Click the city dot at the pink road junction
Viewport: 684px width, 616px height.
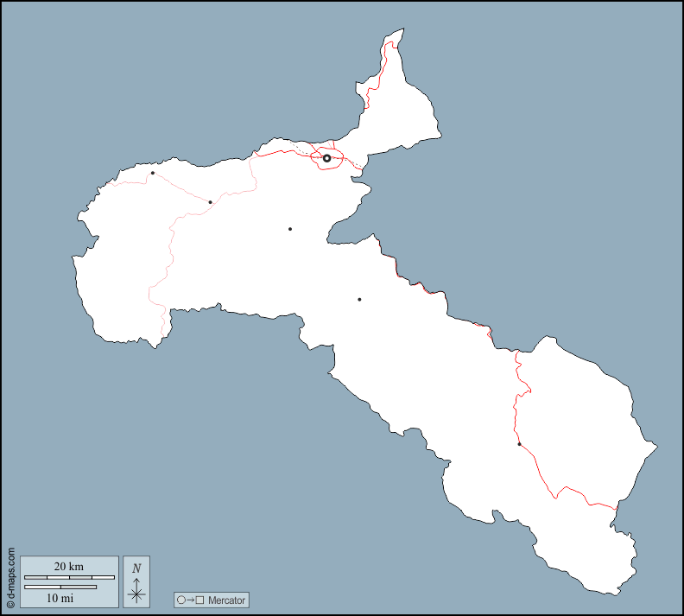(x=211, y=202)
